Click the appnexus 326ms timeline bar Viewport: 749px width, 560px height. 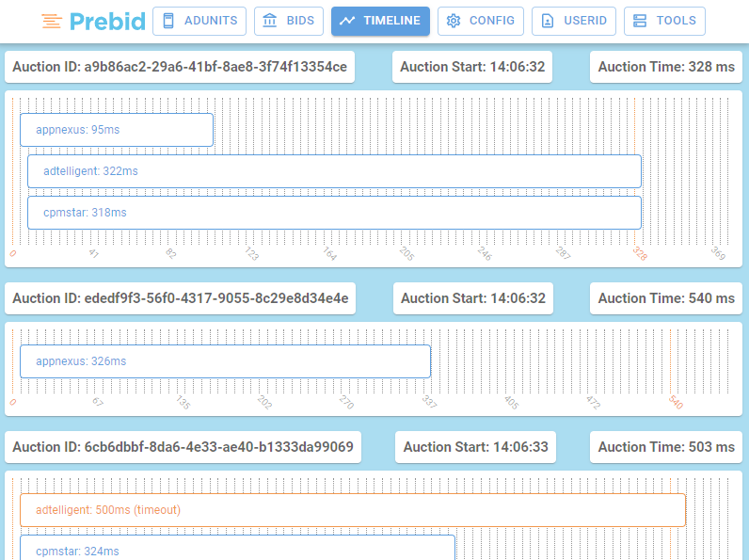[225, 361]
